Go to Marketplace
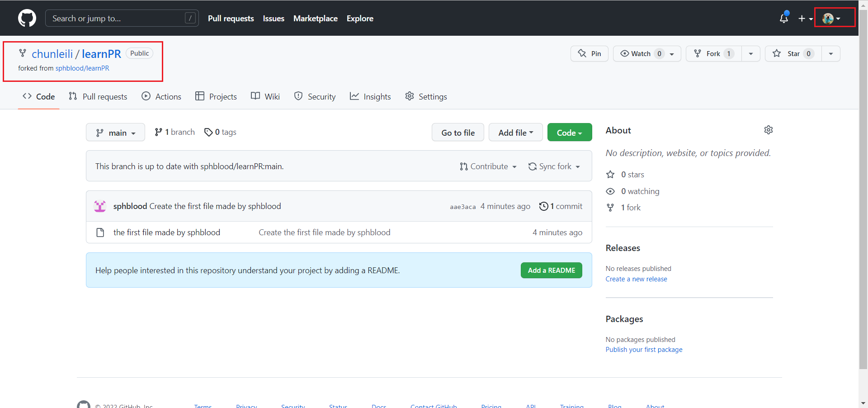868x408 pixels. (316, 19)
